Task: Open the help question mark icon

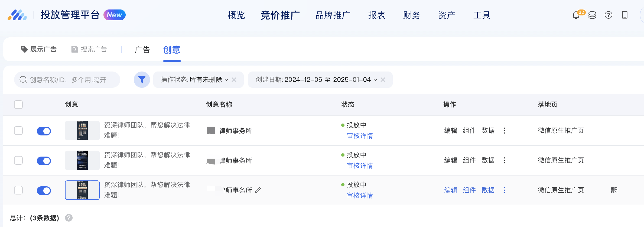Action: tap(608, 15)
